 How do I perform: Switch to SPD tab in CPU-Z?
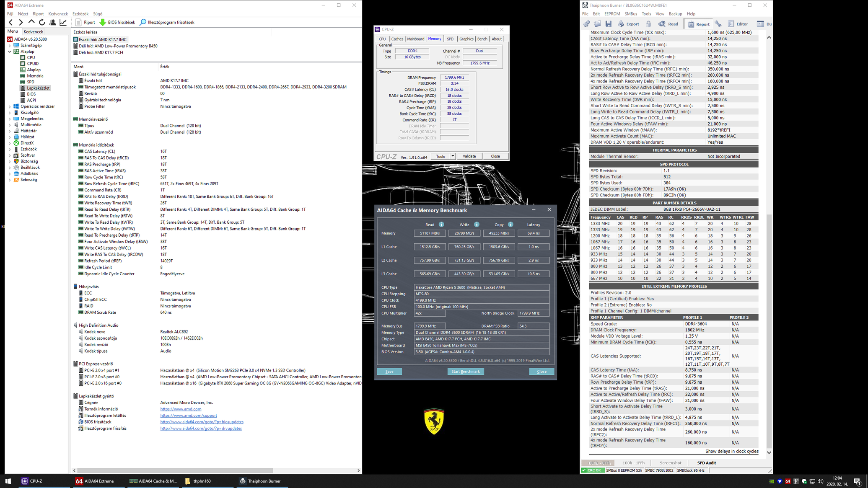pos(450,39)
